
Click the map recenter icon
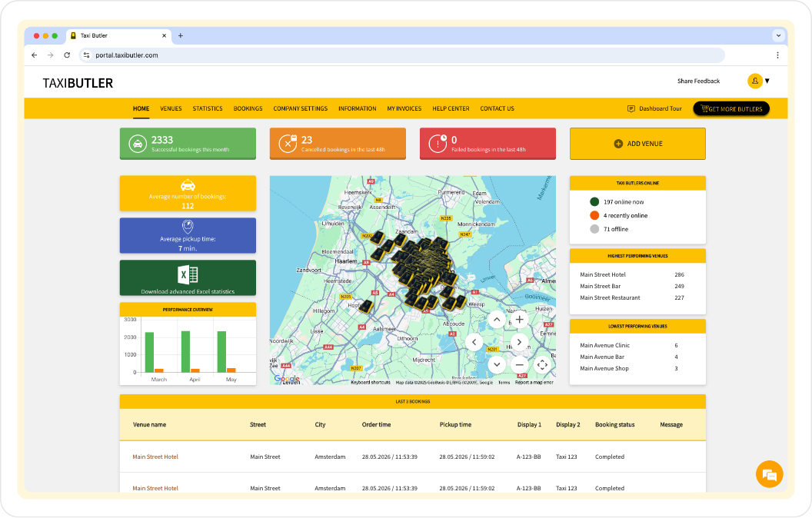tap(542, 365)
